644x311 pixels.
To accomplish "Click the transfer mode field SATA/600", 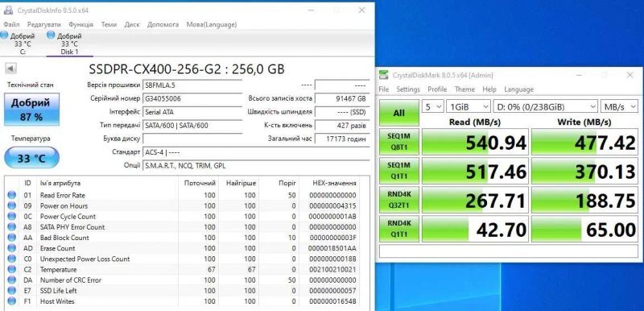I will [x=192, y=126].
